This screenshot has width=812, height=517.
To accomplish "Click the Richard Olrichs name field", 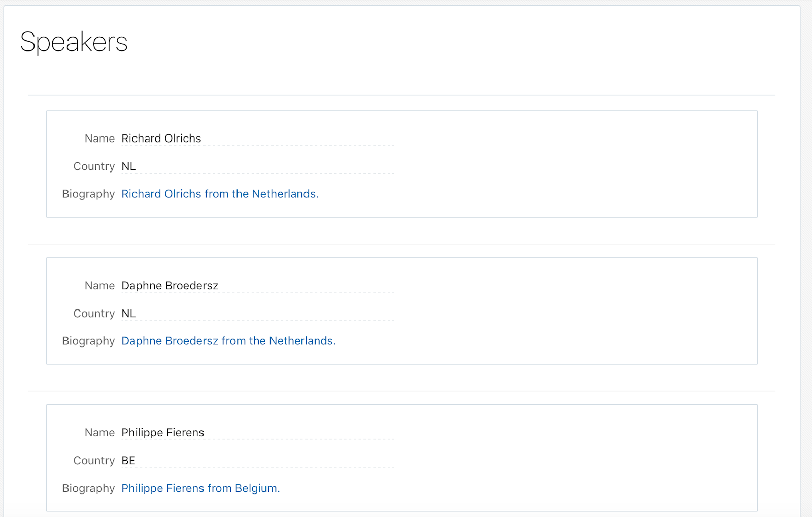I will tap(257, 139).
